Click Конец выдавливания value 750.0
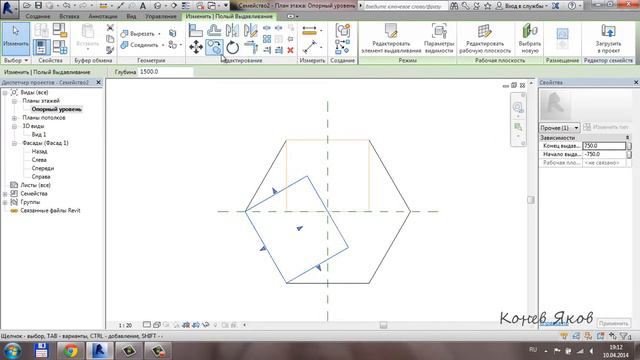This screenshot has height=360, width=640. pyautogui.click(x=604, y=146)
